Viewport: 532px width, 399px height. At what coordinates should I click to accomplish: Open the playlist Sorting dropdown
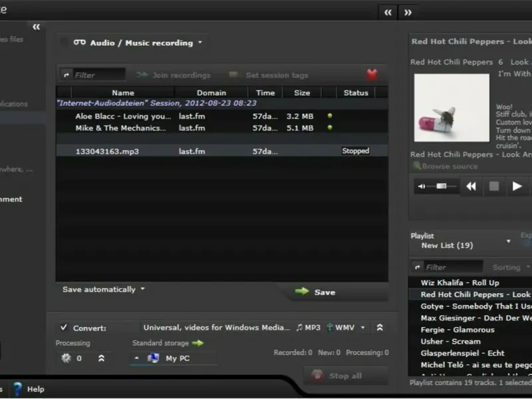click(511, 267)
